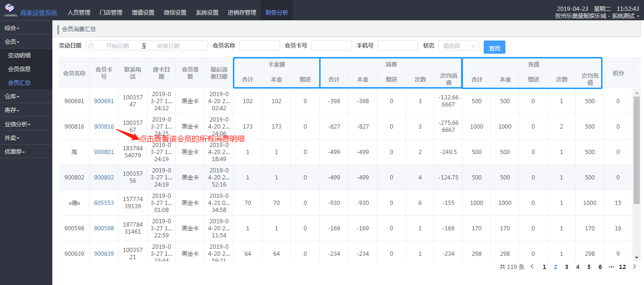
Task: Click the 建卡日期 column header
Action: point(161,73)
